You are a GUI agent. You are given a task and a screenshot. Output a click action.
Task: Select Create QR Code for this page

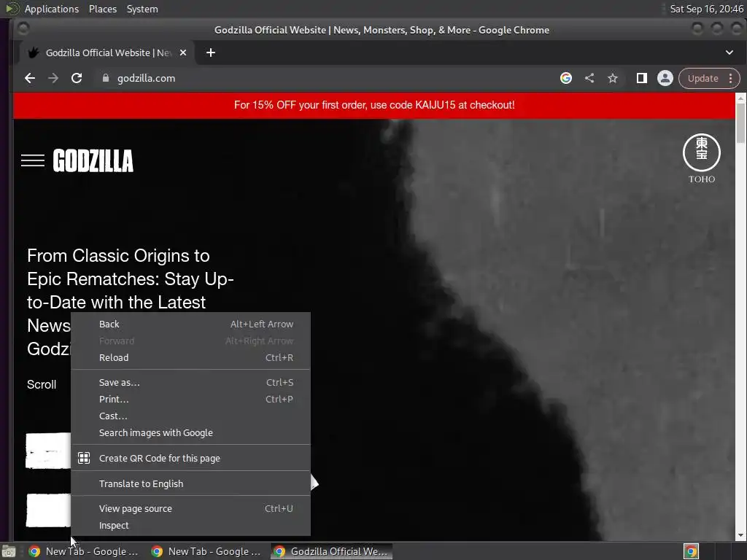[x=190, y=458]
